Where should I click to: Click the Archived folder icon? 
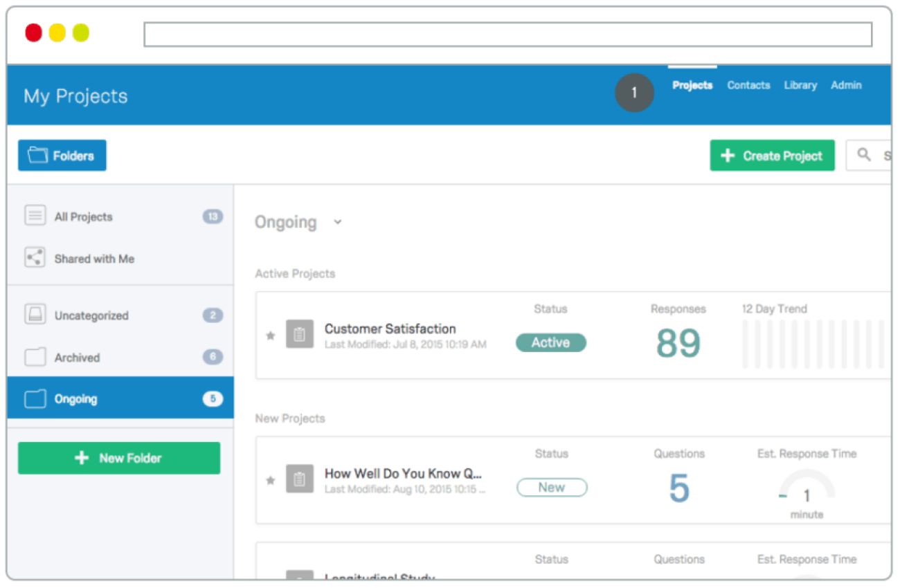click(x=35, y=357)
